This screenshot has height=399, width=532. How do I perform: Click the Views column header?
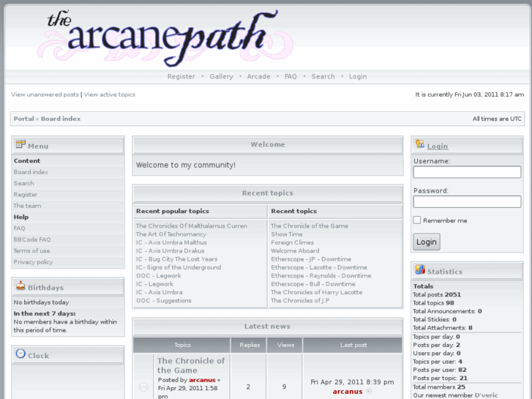[x=285, y=345]
